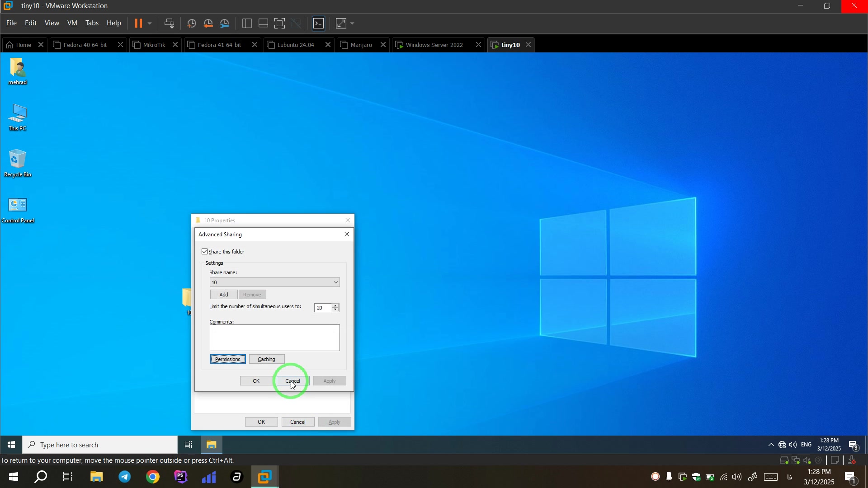Click VMware hard disk status icon
Viewport: 868px width, 488px height.
point(784,461)
